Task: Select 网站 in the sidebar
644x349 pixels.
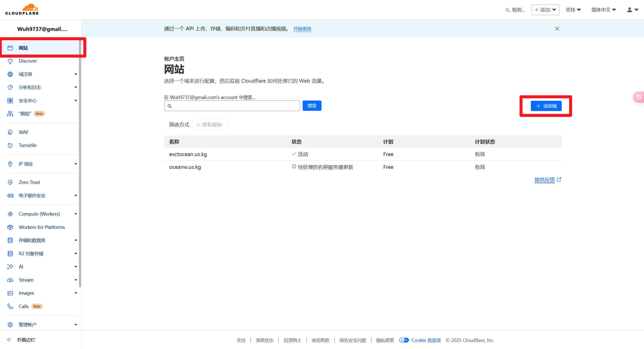Action: point(23,48)
